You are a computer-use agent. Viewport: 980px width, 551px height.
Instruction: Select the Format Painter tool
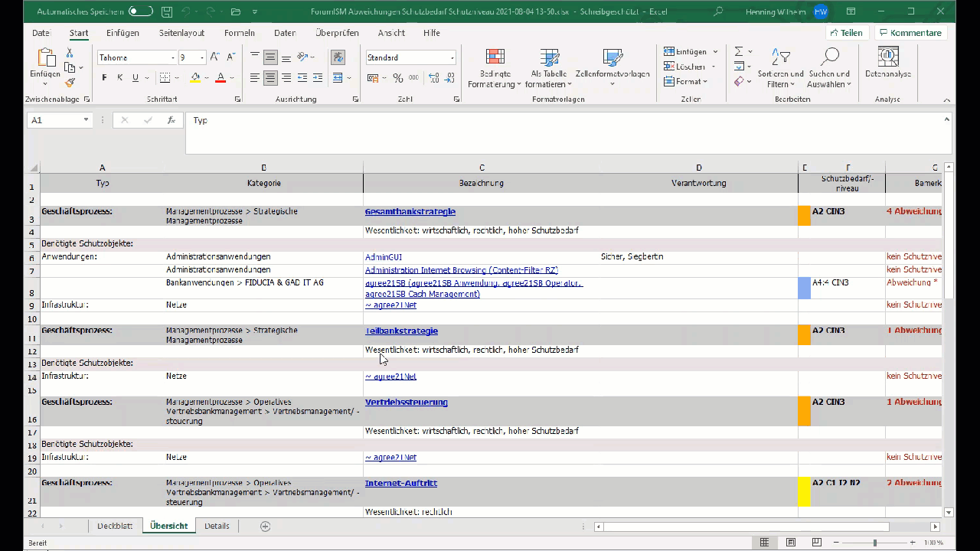pos(68,83)
